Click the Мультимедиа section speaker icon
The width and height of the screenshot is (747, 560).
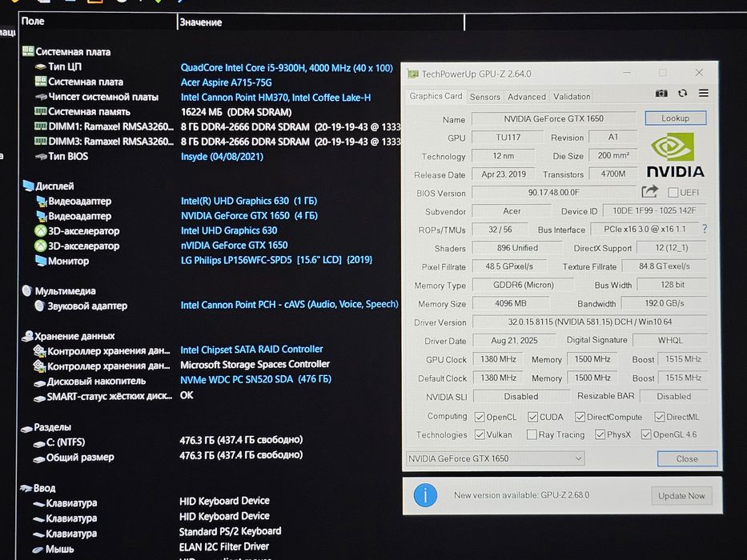click(x=27, y=290)
